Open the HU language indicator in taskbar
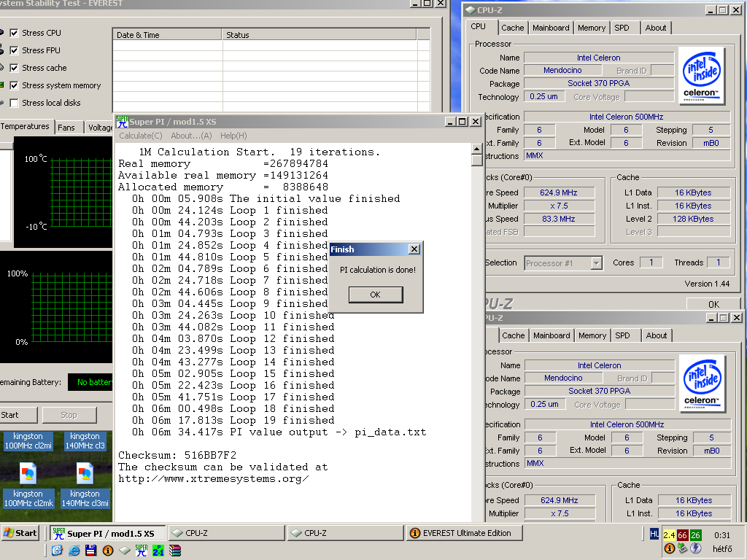747x560 pixels. point(654,534)
